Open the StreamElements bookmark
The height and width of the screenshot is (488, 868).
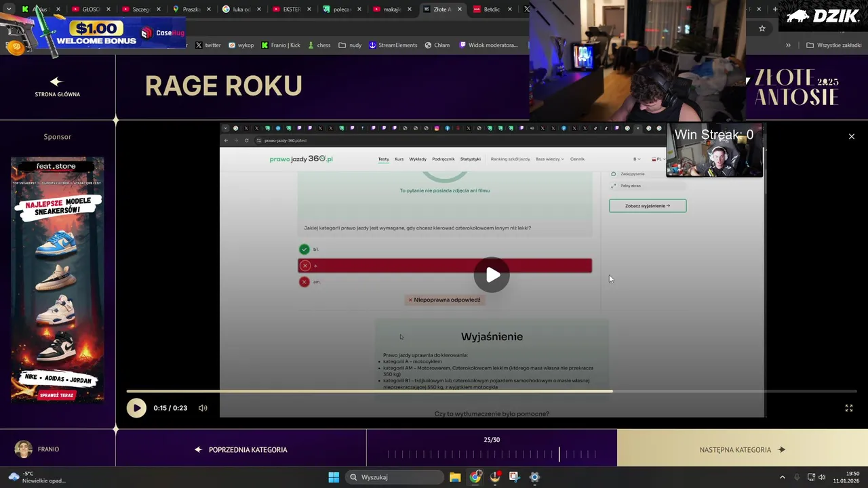click(393, 45)
